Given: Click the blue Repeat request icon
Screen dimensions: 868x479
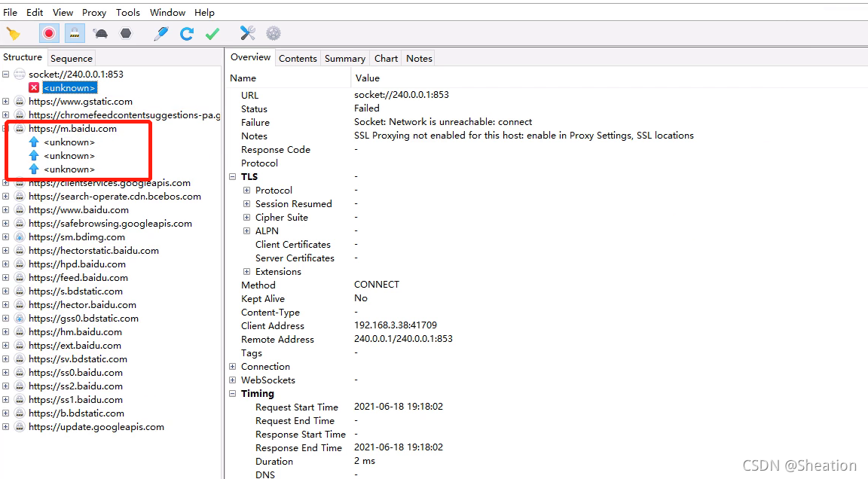Looking at the screenshot, I should pyautogui.click(x=187, y=34).
